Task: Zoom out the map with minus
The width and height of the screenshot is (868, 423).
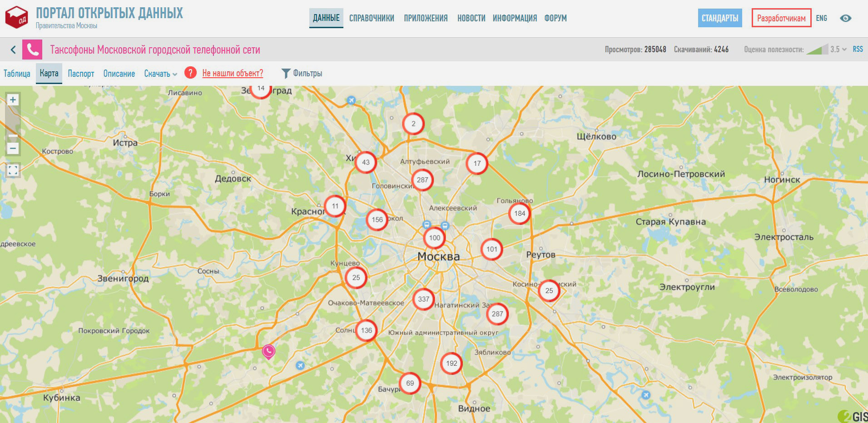Action: [x=13, y=148]
